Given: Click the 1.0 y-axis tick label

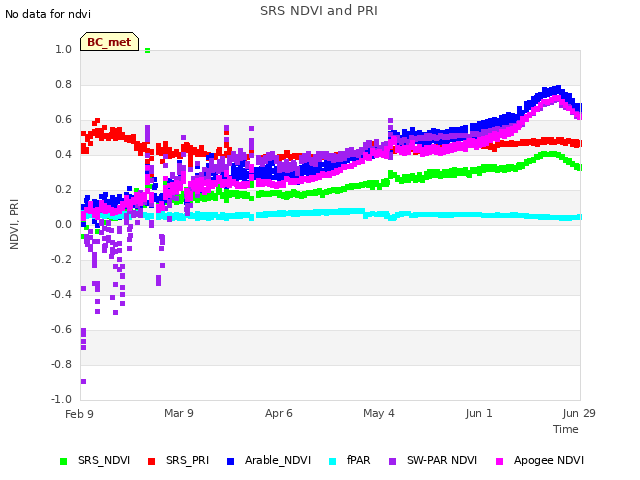Looking at the screenshot, I should (63, 49).
